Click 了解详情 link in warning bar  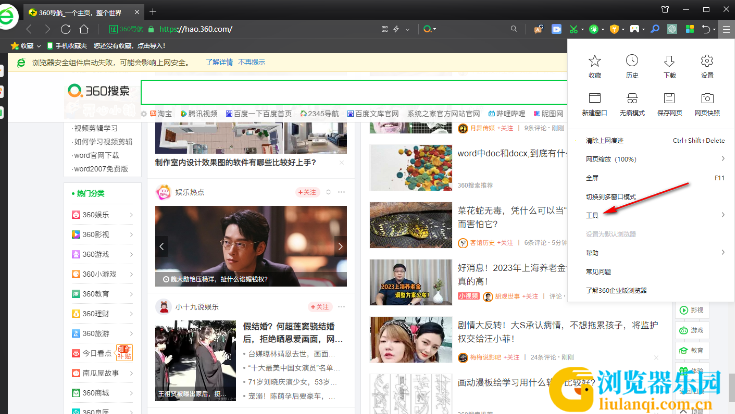[219, 62]
